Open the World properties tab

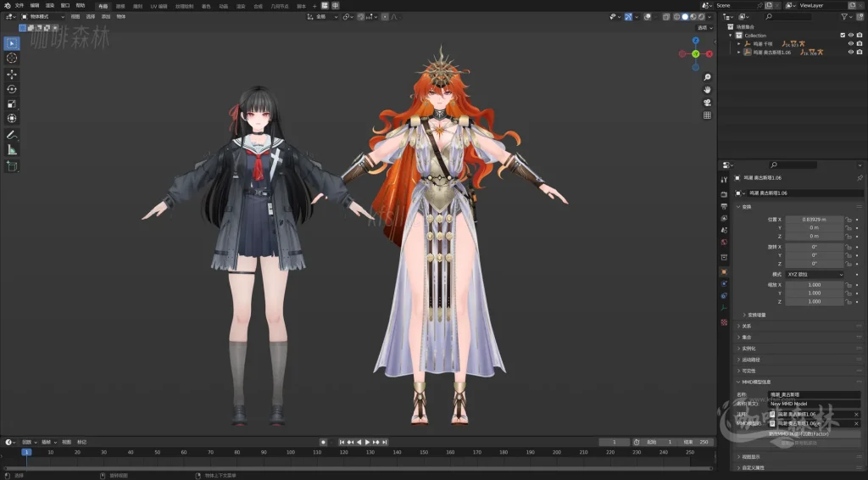pos(724,243)
